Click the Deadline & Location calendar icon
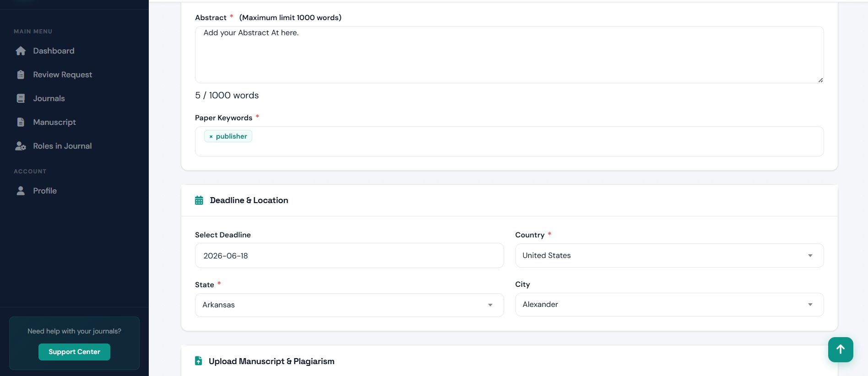 (x=199, y=200)
